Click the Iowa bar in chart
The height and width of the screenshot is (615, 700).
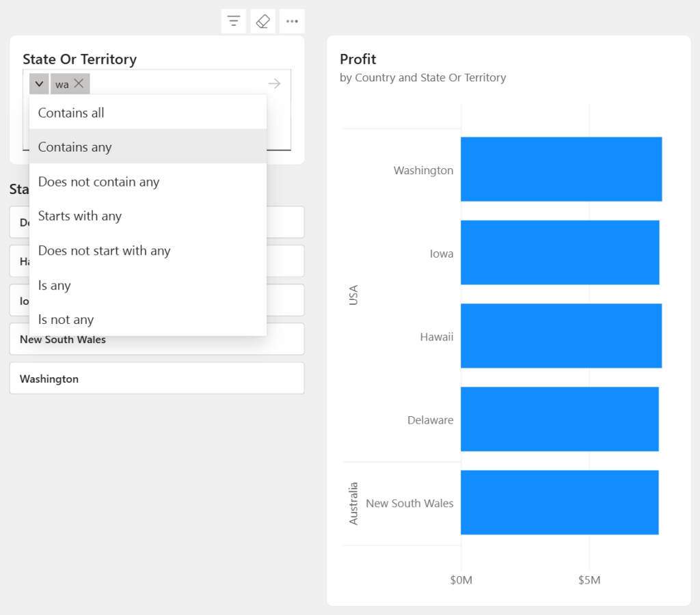tap(559, 253)
